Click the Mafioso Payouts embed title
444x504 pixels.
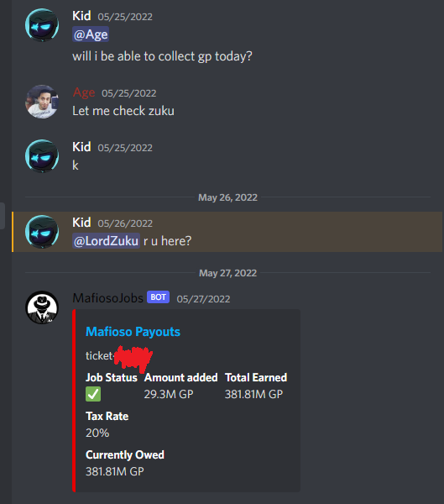click(133, 332)
